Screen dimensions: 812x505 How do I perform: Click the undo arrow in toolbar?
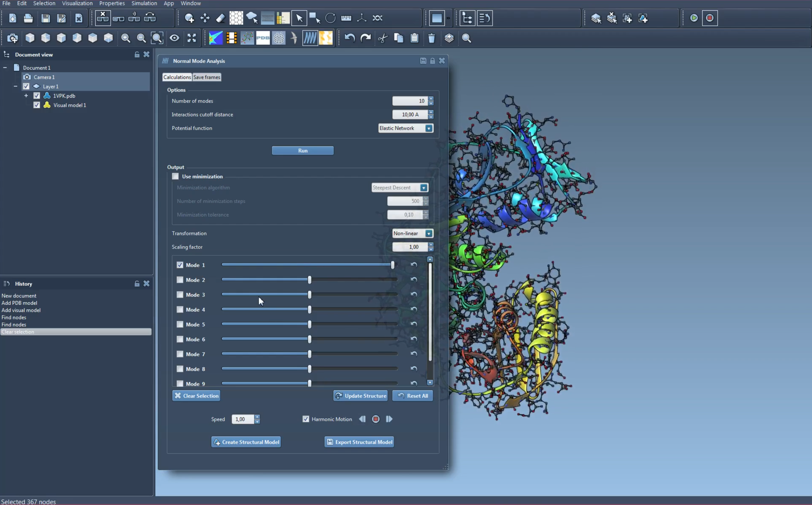(x=349, y=38)
